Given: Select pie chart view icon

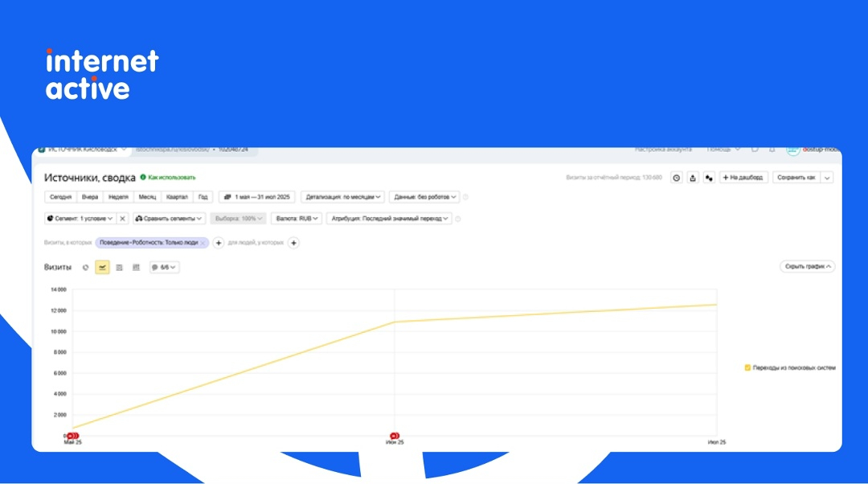Looking at the screenshot, I should point(85,268).
